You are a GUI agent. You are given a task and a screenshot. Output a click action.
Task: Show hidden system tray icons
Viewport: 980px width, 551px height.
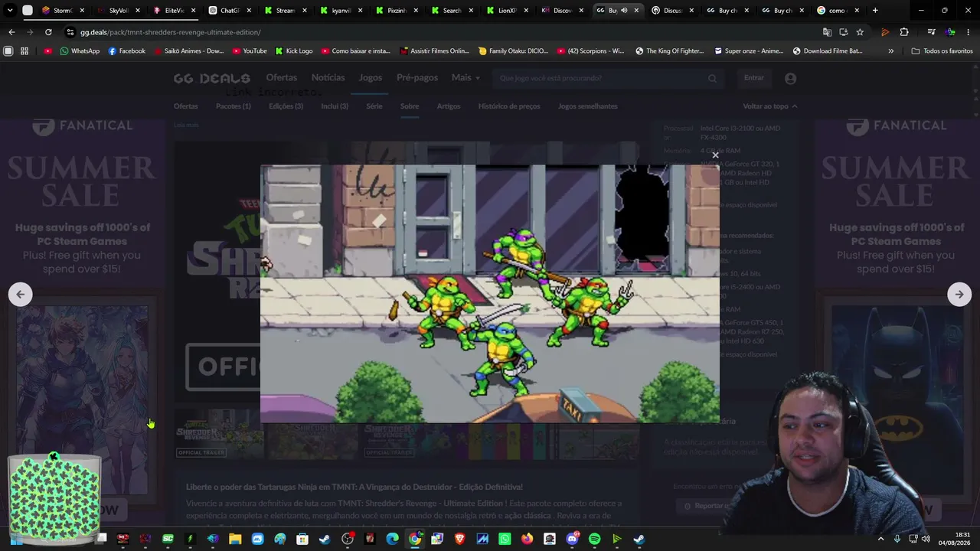click(880, 539)
